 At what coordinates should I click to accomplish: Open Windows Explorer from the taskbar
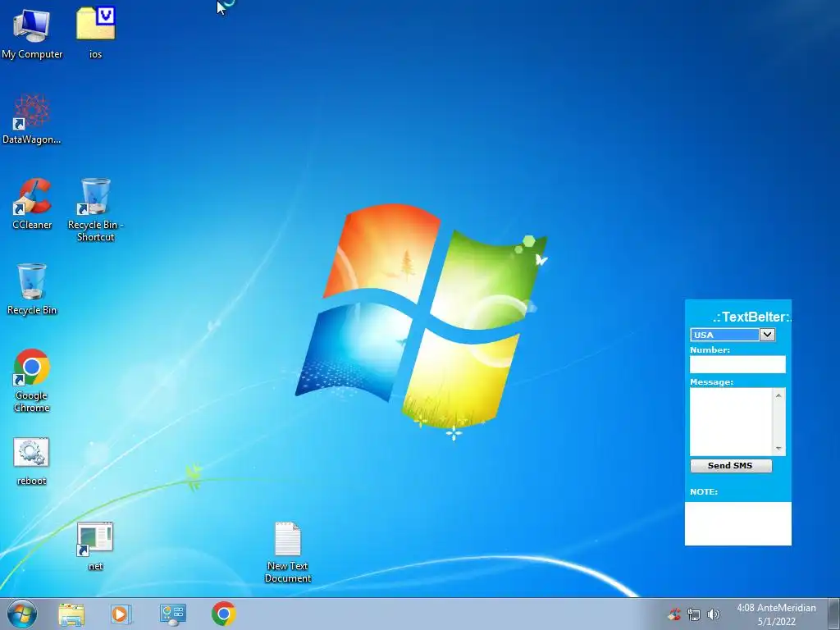71,614
